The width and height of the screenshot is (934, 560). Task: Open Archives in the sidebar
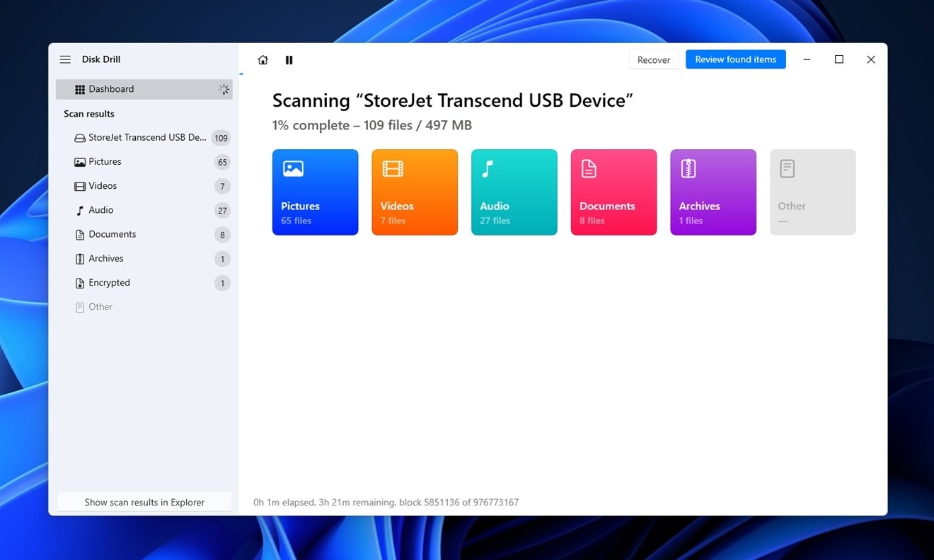[x=144, y=259]
